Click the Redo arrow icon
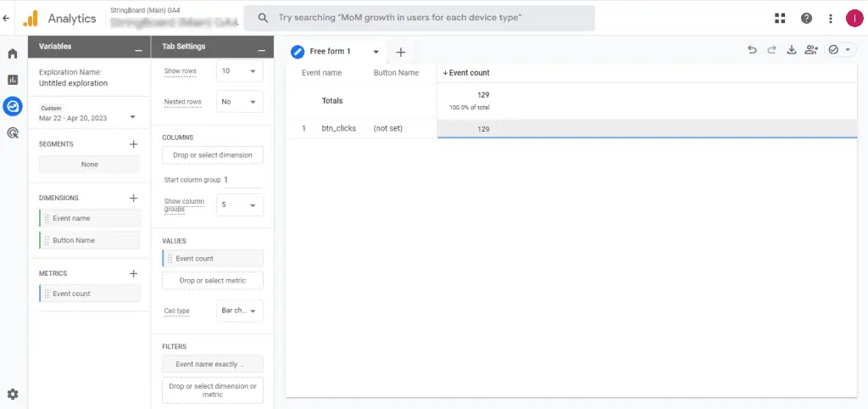This screenshot has width=868, height=409. (x=771, y=50)
